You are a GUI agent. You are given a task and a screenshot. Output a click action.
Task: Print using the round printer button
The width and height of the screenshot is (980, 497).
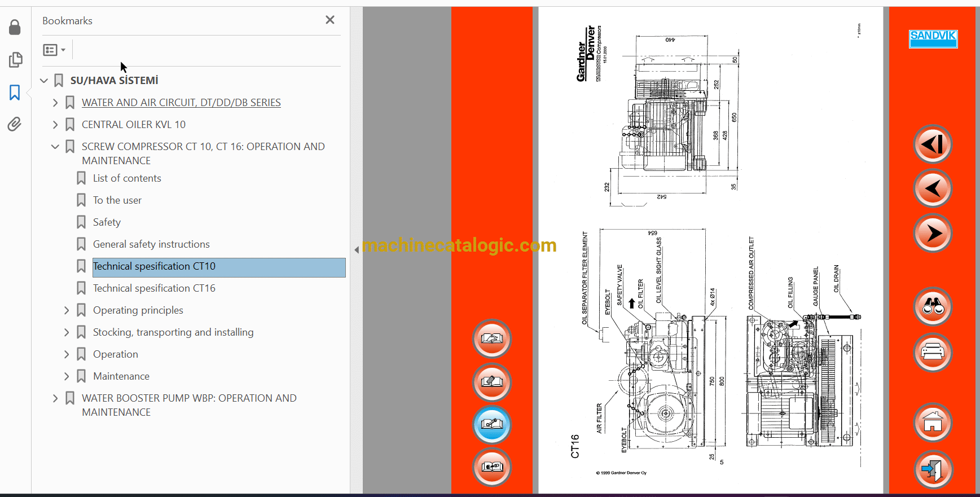click(933, 353)
